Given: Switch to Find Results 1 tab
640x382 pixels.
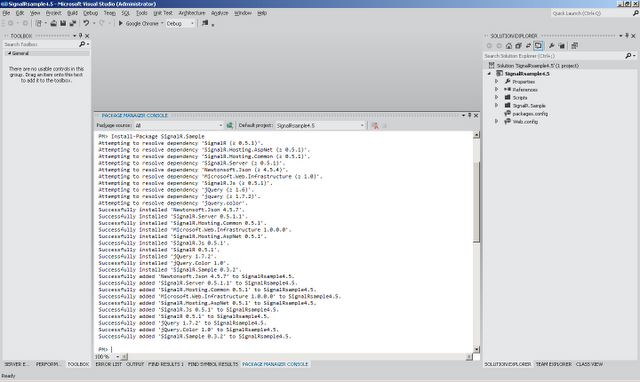Looking at the screenshot, I should (166, 364).
